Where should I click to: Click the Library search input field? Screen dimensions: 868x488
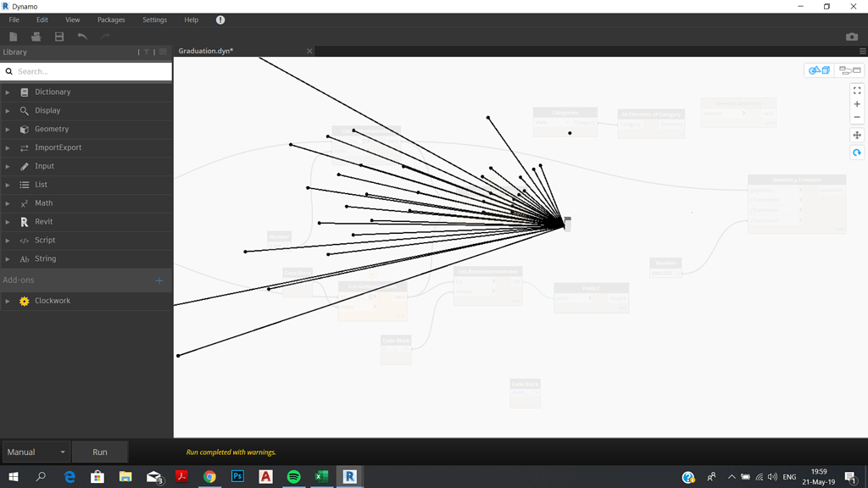(x=85, y=71)
